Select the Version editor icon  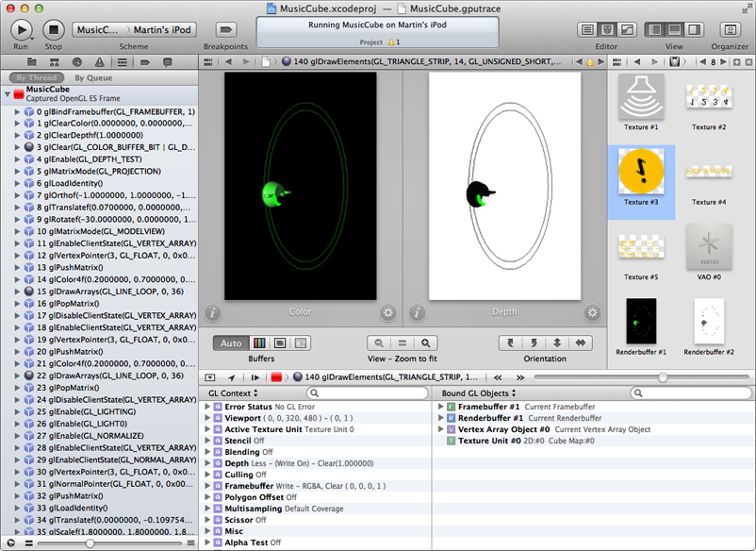[x=627, y=30]
